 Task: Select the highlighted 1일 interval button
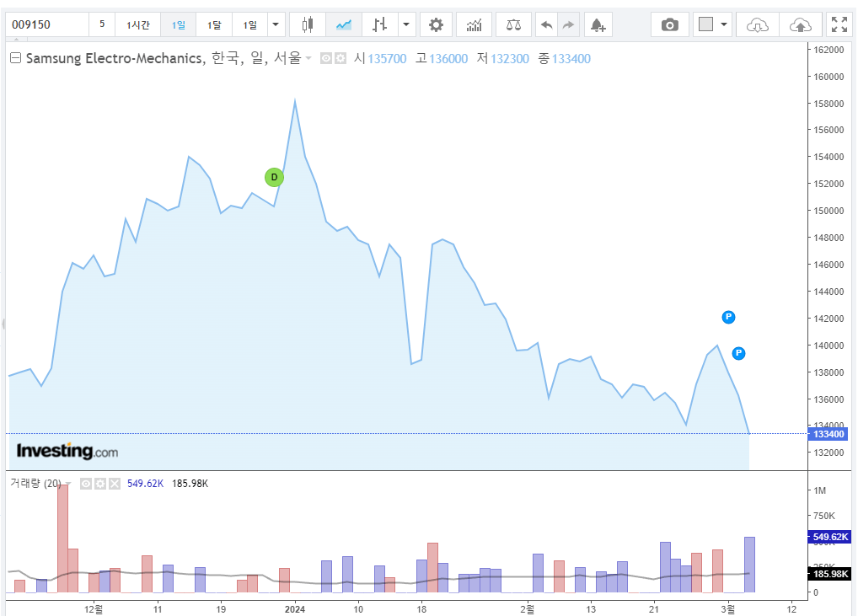pyautogui.click(x=179, y=24)
